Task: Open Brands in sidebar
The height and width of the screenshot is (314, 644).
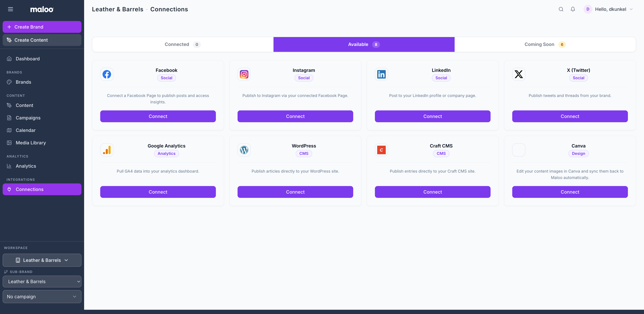Action: [x=42, y=82]
